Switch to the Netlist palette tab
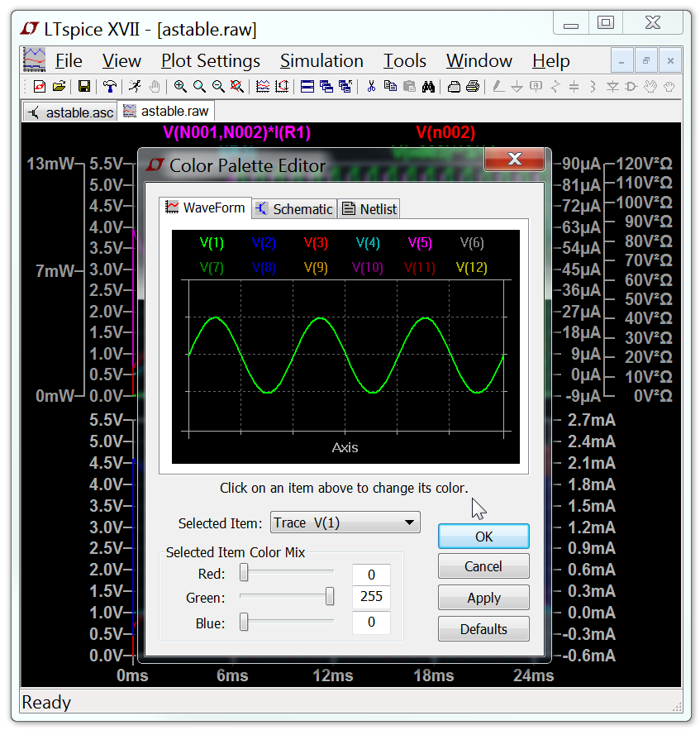700x730 pixels. [369, 209]
